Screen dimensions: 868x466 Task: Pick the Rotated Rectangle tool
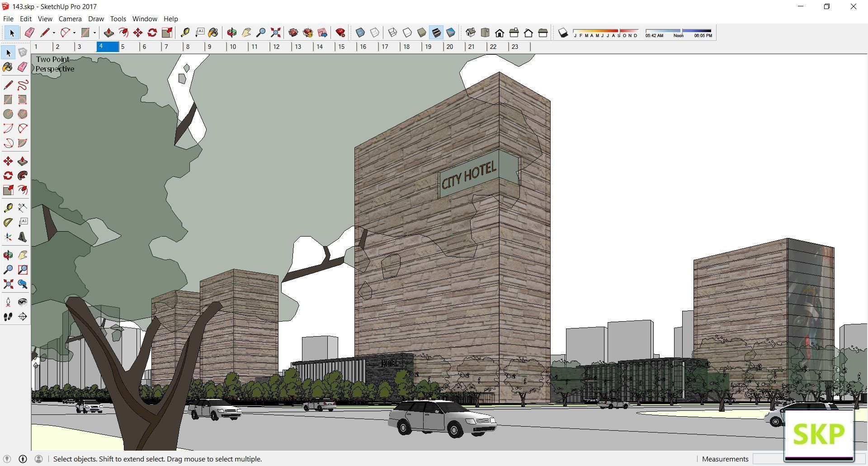tap(23, 100)
